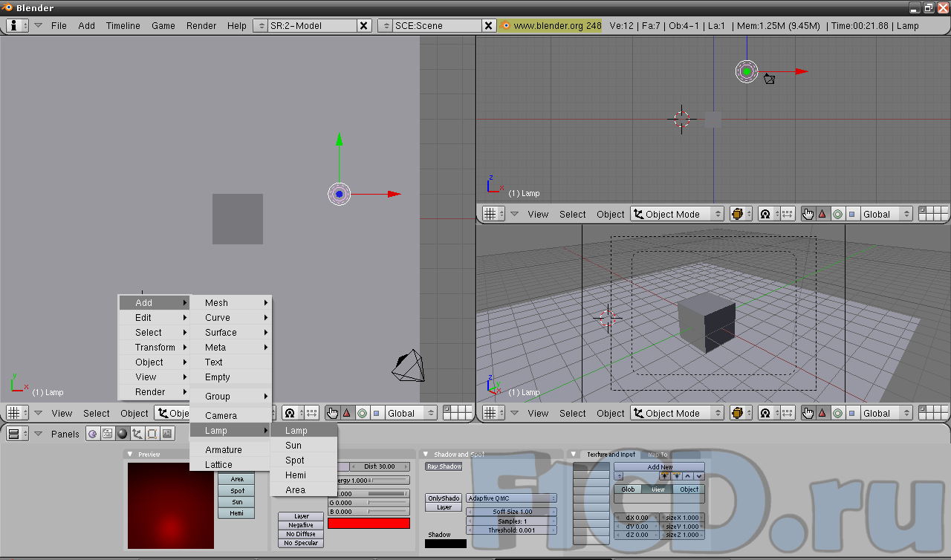Collapse the Preview panel triangle
This screenshot has width=951, height=560.
pos(130,454)
